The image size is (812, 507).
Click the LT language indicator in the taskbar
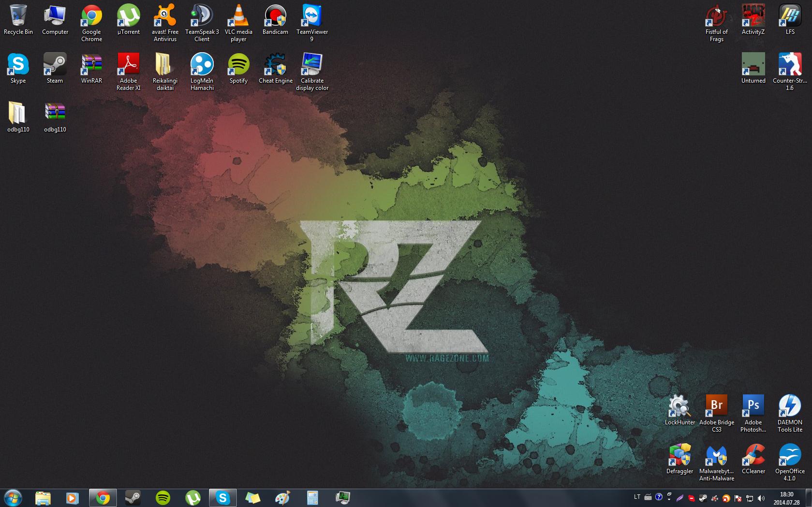pos(637,497)
